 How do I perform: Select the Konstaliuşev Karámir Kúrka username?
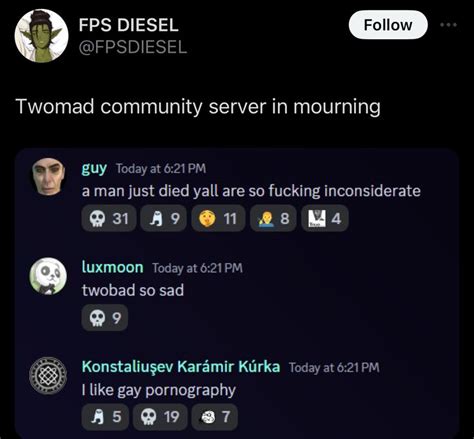181,367
